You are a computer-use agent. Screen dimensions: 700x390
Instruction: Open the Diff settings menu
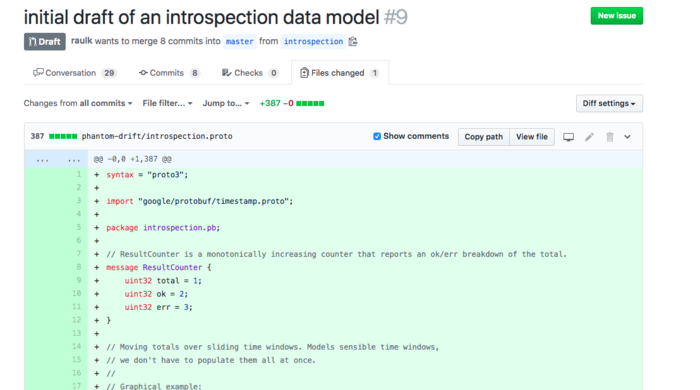point(609,104)
